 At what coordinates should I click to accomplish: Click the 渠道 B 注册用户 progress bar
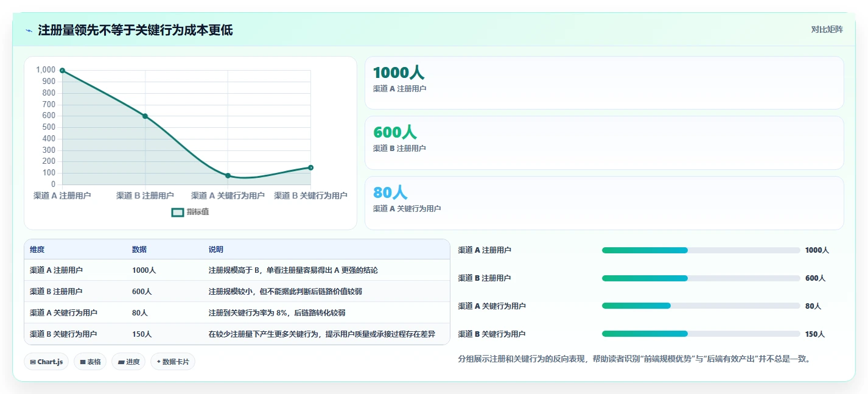coord(701,278)
